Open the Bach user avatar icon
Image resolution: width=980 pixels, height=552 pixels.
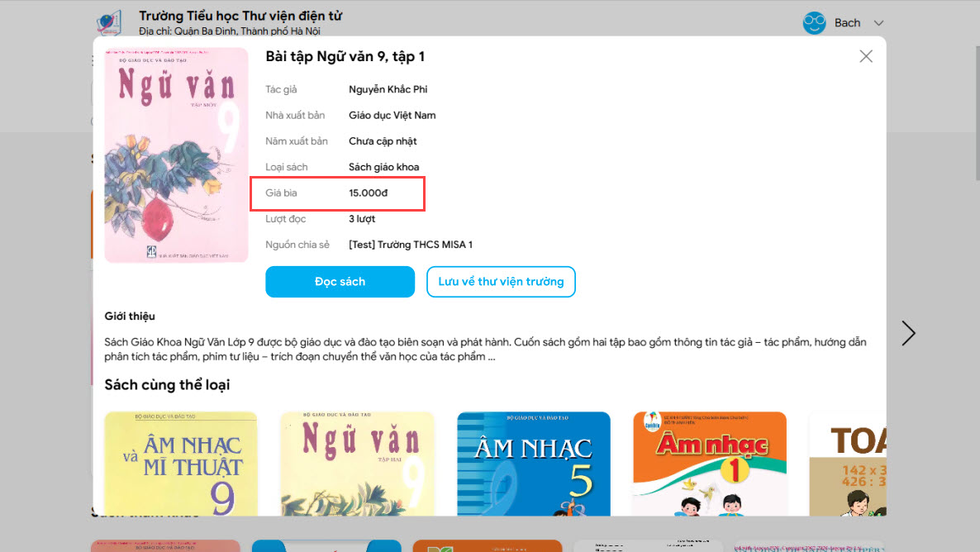[x=815, y=23]
